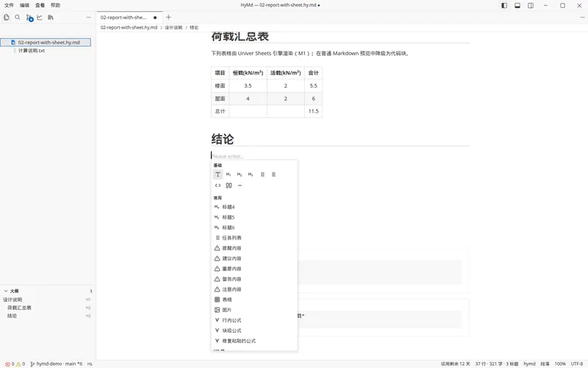Click 100% zoom level in status bar
This screenshot has width=588, height=368.
click(560, 364)
